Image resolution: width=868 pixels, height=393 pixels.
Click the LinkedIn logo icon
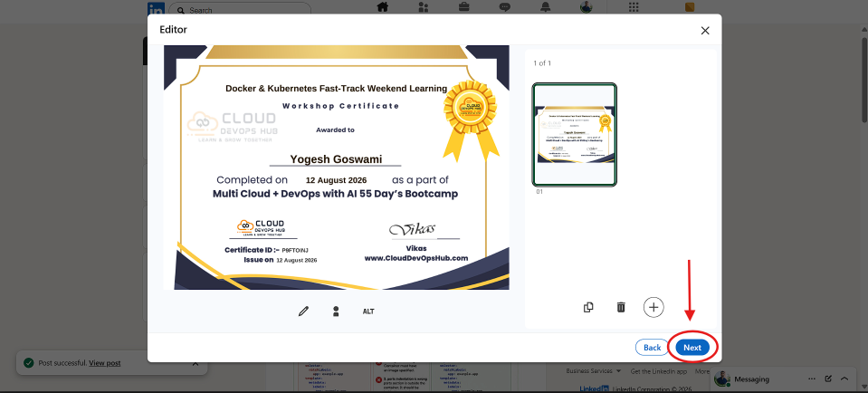tap(156, 9)
